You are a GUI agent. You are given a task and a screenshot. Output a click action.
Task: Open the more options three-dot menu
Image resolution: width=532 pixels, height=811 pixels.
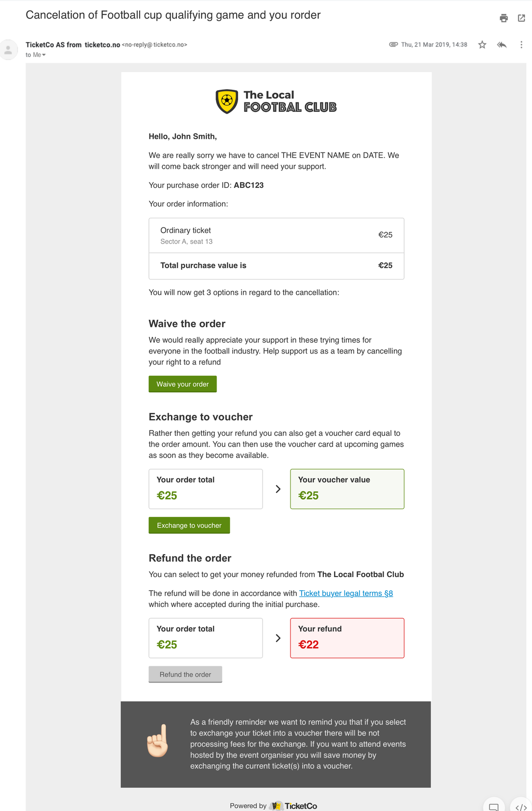tap(521, 45)
